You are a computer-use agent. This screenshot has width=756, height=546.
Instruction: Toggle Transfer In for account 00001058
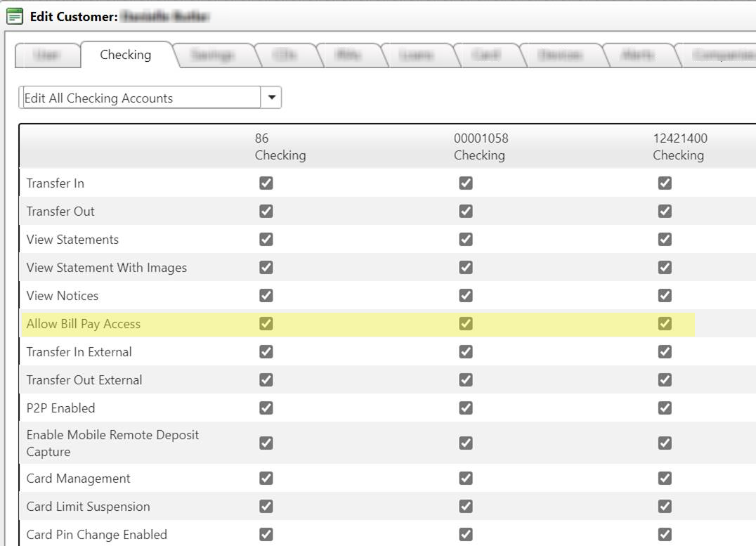tap(466, 183)
